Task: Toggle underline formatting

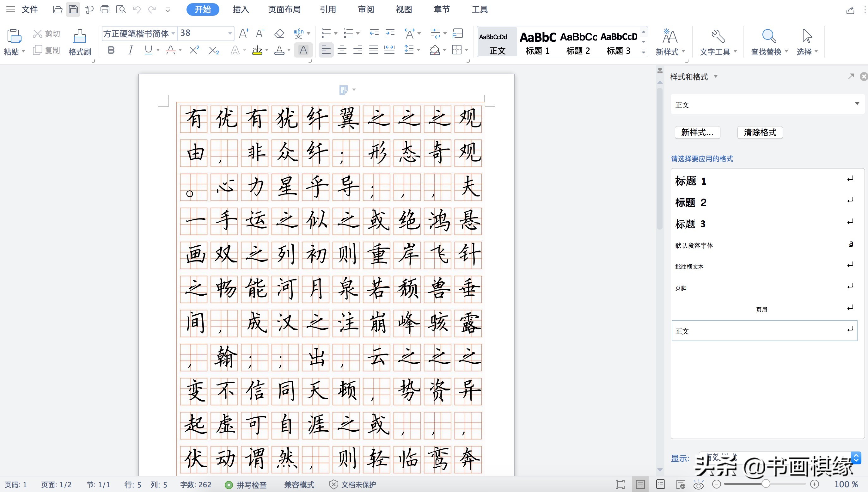Action: pos(148,50)
